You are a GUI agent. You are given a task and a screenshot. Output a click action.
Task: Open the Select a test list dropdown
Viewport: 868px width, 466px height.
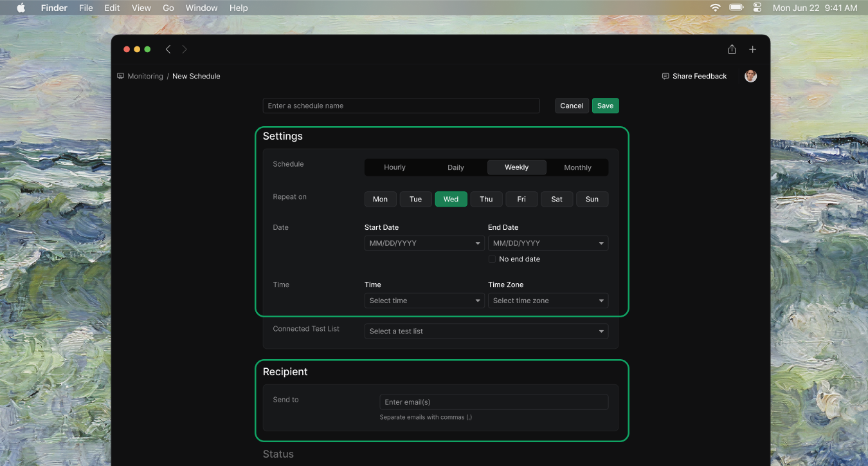[x=486, y=331]
